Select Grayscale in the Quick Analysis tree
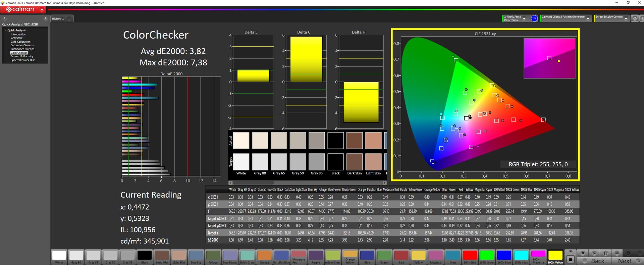The height and width of the screenshot is (265, 644). tap(16, 38)
